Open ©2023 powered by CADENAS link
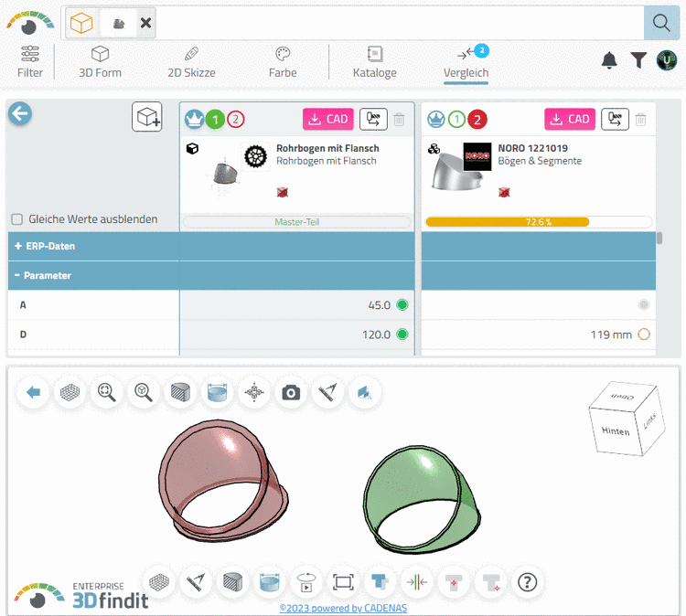Viewport: 686px width, 616px height. click(x=343, y=608)
